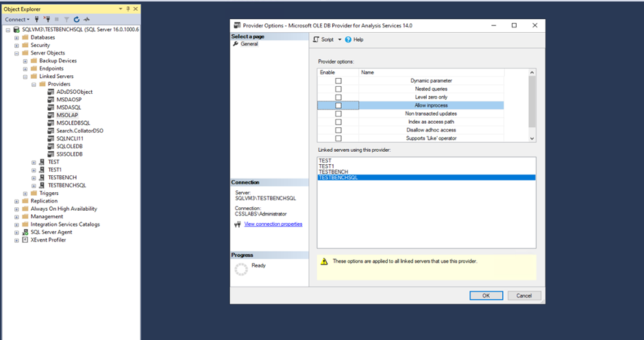Image resolution: width=644 pixels, height=340 pixels.
Task: Select the MSOLAP provider icon
Action: (51, 115)
